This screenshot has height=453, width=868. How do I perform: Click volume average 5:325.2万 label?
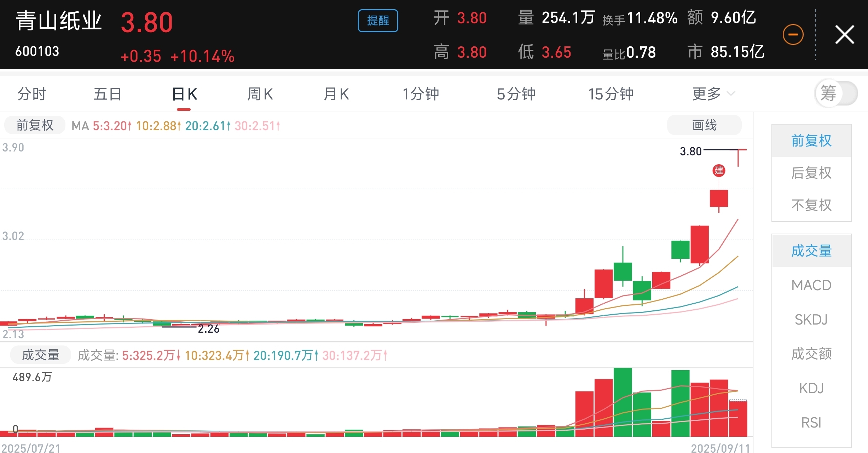151,355
